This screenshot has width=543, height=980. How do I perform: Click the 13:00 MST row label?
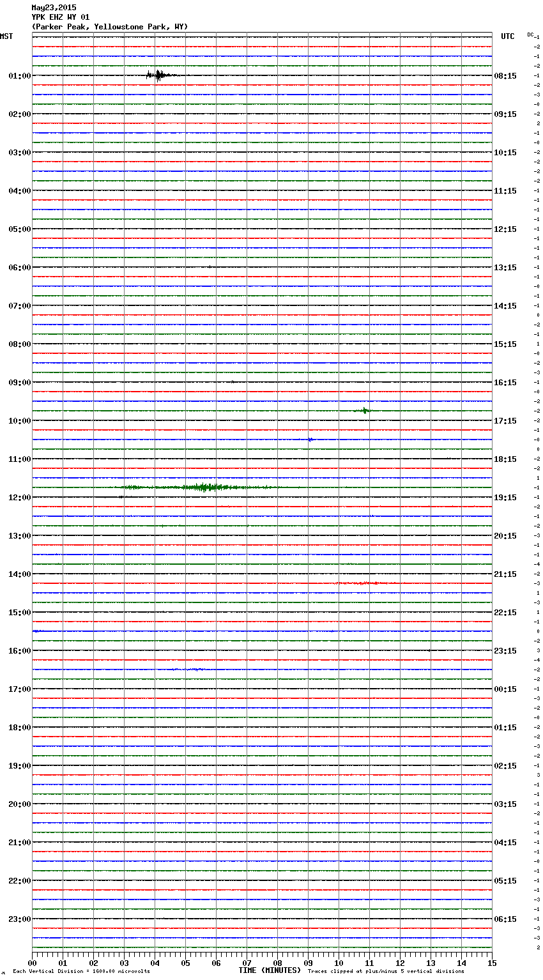[x=20, y=536]
